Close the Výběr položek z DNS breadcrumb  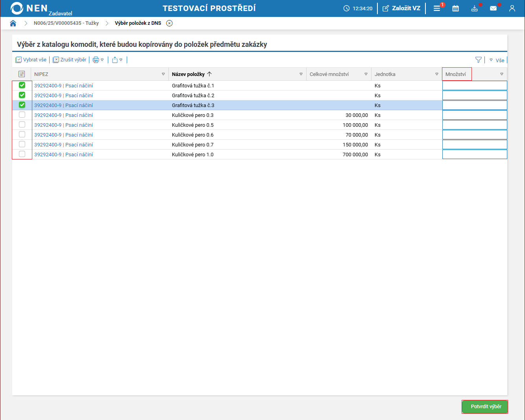[x=169, y=23]
